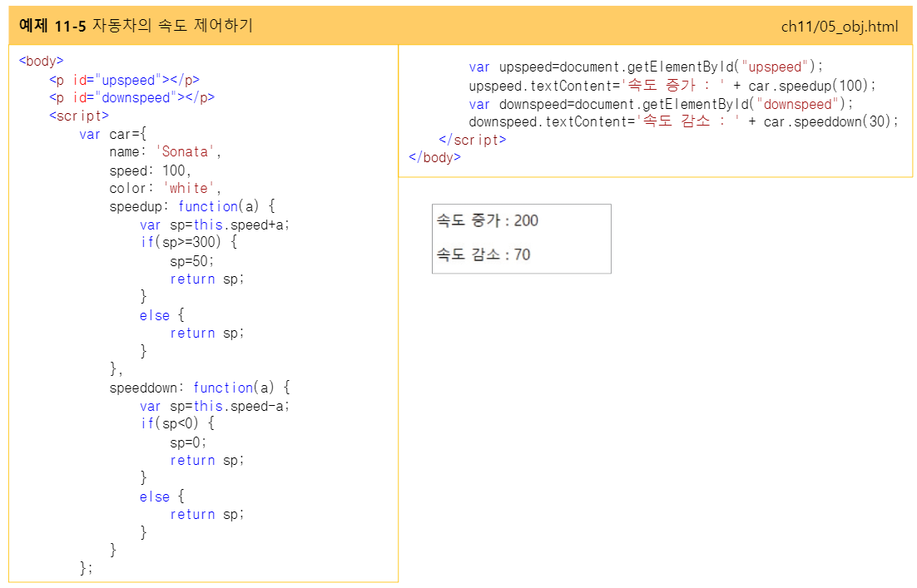Click the closing </body> tag
The height and width of the screenshot is (588, 917).
tap(434, 157)
